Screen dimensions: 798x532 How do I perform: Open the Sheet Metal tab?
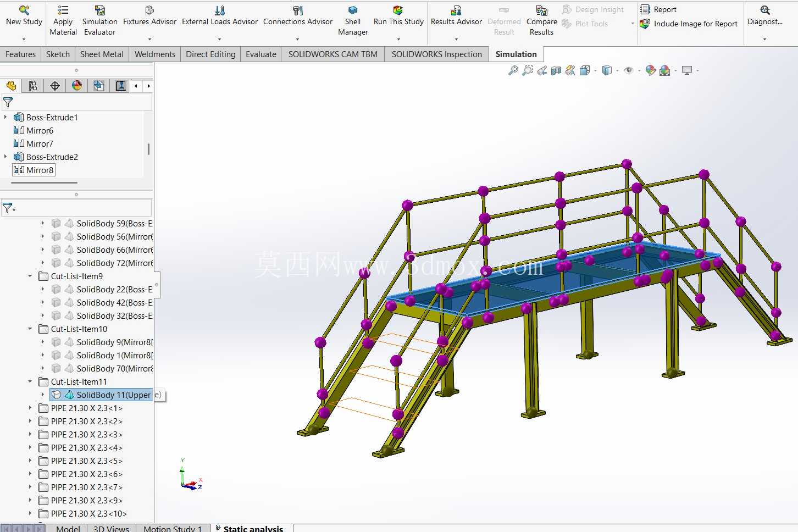pyautogui.click(x=102, y=54)
